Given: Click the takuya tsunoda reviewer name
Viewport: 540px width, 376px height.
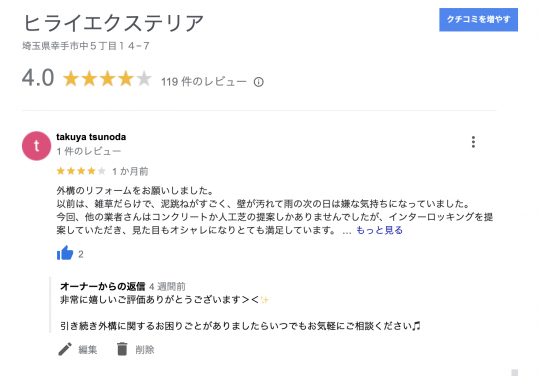Looking at the screenshot, I should 91,137.
